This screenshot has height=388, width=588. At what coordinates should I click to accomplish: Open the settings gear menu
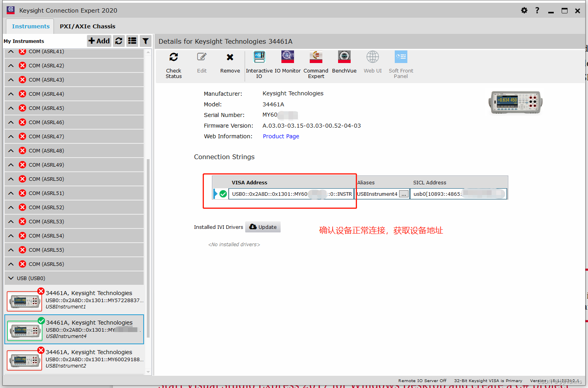click(524, 11)
